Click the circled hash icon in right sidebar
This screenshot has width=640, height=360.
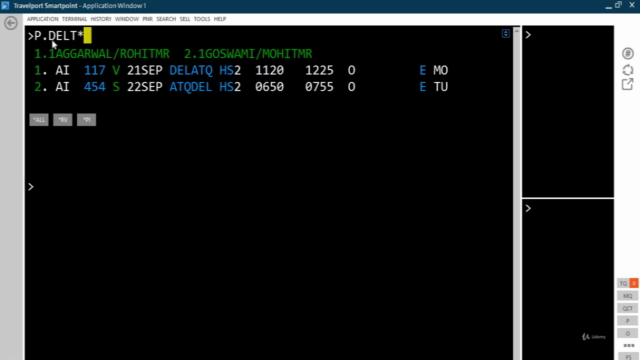coord(628,53)
